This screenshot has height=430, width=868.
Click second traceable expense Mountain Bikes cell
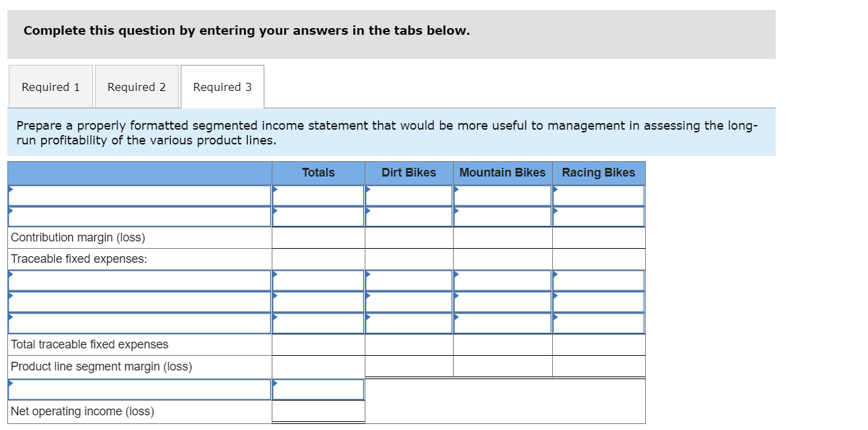click(x=503, y=302)
